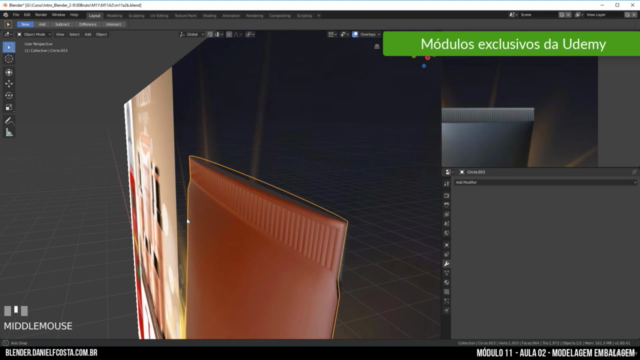Open the Render menu
The image size is (640, 360).
[41, 15]
